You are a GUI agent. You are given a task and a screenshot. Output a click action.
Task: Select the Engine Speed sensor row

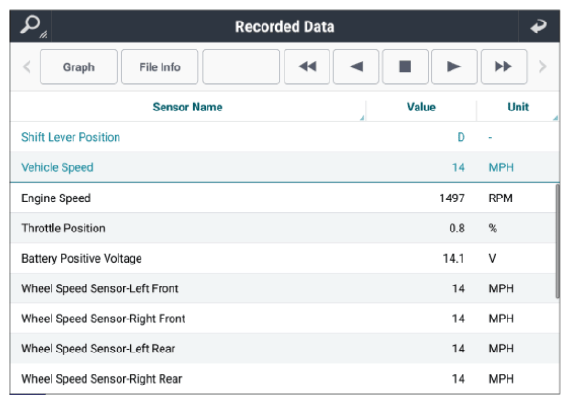click(283, 198)
